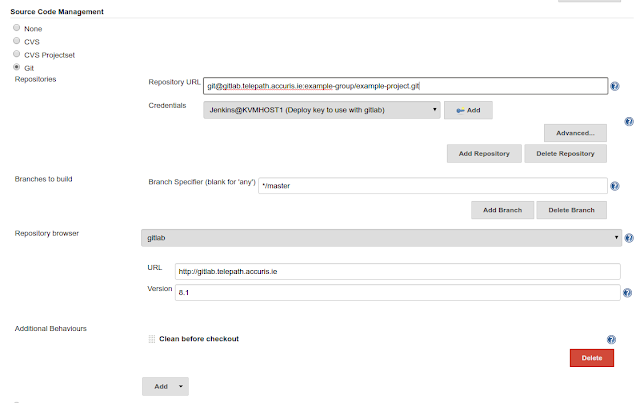Show help for Version field
Image resolution: width=640 pixels, height=403 pixels.
(x=627, y=293)
